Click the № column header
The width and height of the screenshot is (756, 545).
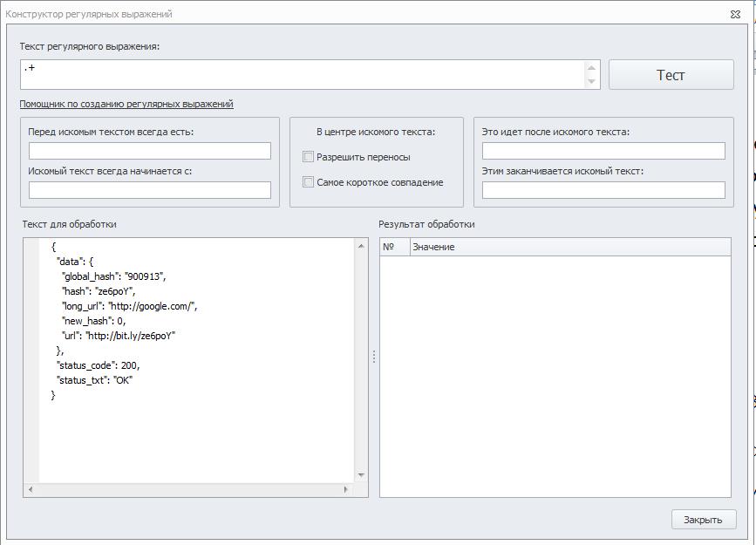coord(395,247)
